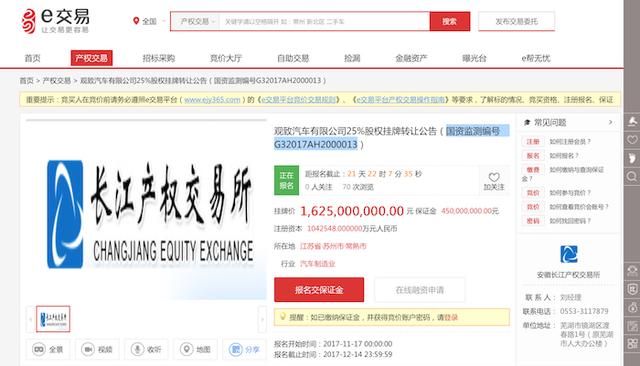Click the QR code icon in the right sidebar
This screenshot has width=640, height=366.
pyautogui.click(x=632, y=344)
